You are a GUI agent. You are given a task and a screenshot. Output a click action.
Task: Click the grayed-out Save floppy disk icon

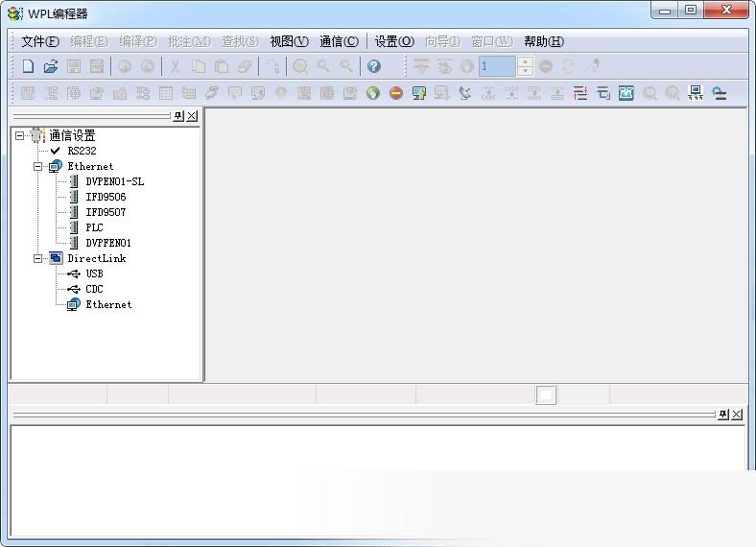click(x=74, y=66)
